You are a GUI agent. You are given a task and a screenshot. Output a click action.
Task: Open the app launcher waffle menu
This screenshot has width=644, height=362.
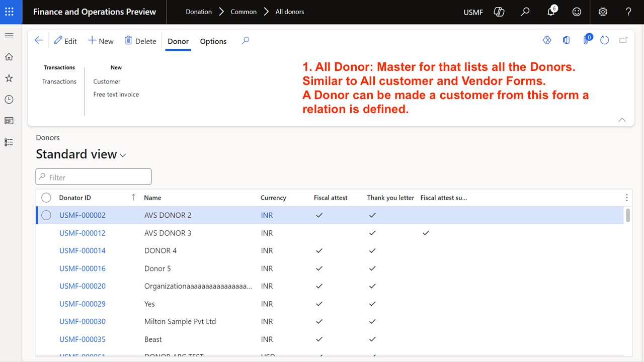(x=9, y=12)
